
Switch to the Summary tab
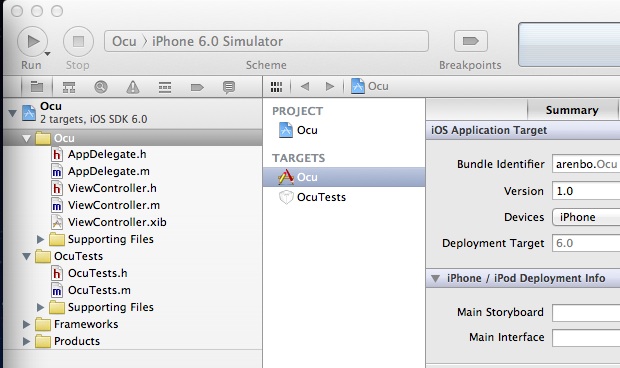click(x=572, y=110)
